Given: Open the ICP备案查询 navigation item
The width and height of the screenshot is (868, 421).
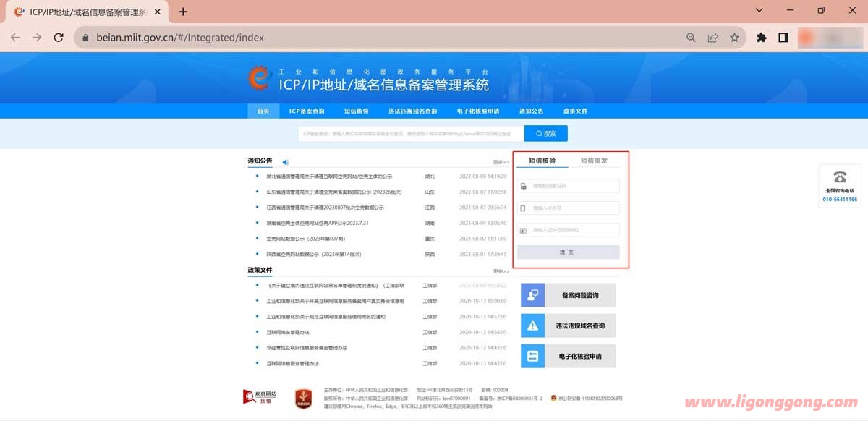Looking at the screenshot, I should 307,111.
